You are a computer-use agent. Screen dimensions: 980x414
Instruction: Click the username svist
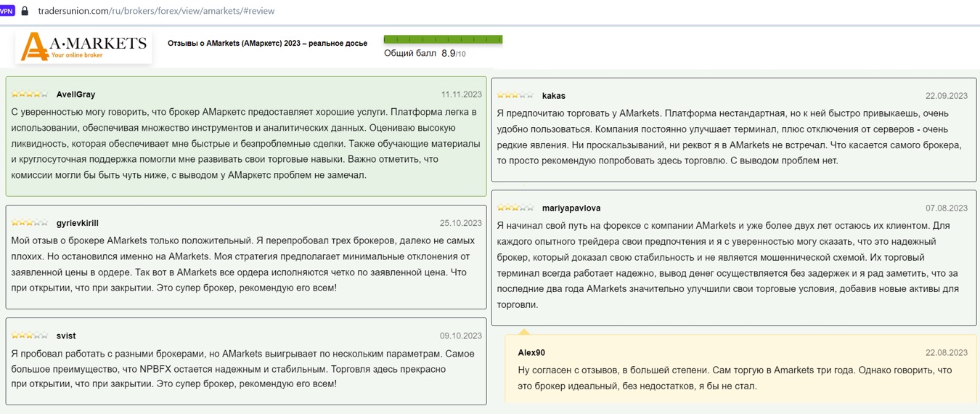(66, 336)
